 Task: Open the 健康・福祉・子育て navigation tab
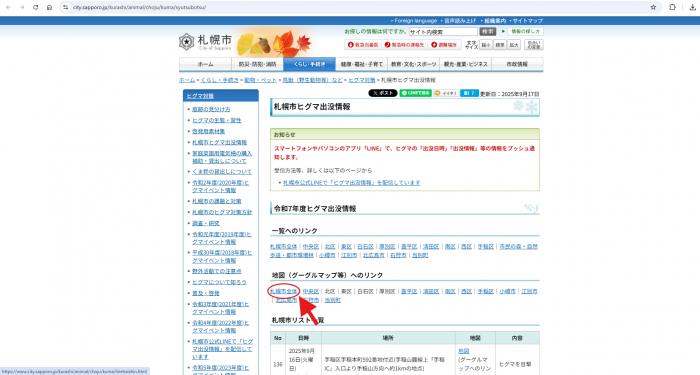(362, 64)
